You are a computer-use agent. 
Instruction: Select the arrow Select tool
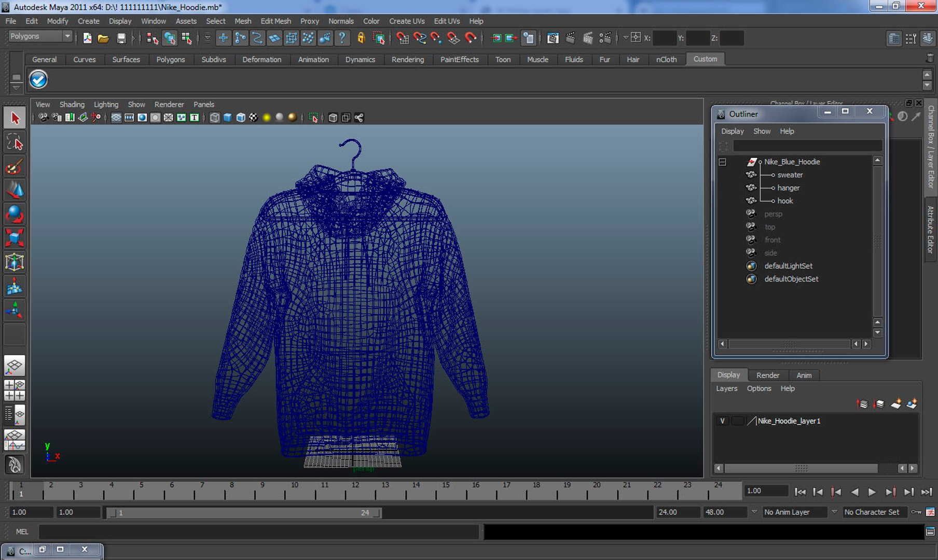[x=15, y=118]
